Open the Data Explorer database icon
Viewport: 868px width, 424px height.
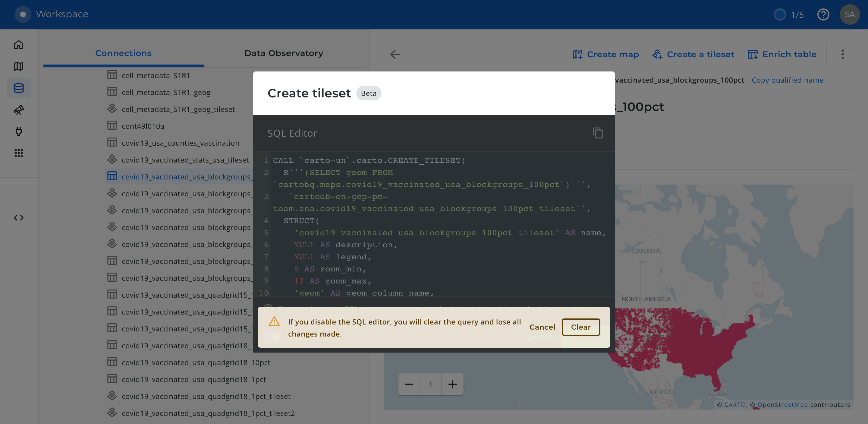[18, 88]
